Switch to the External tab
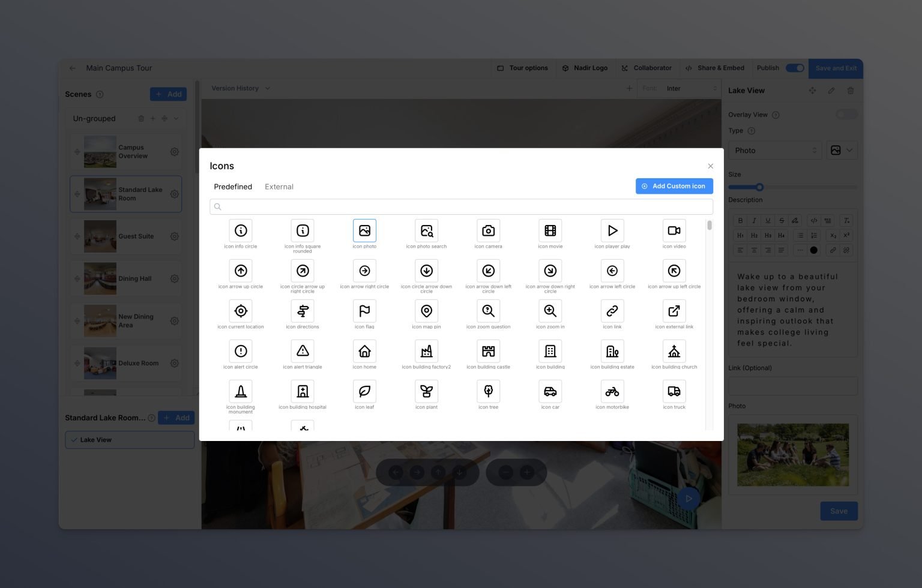The height and width of the screenshot is (588, 922). 279,187
